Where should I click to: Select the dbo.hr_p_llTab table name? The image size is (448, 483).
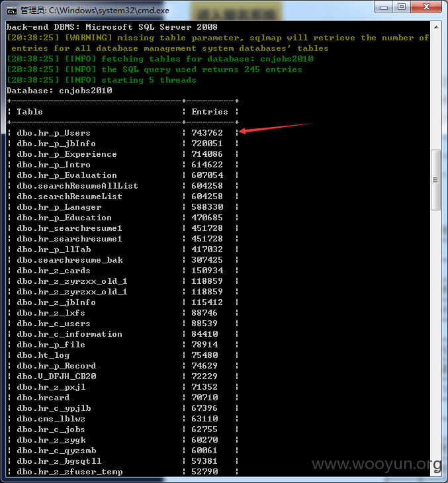(x=54, y=249)
